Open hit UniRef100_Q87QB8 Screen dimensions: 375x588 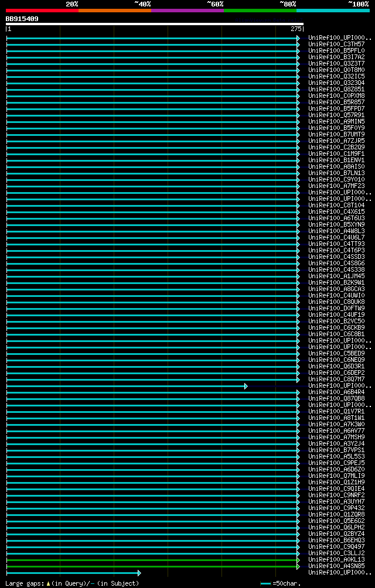336,399
